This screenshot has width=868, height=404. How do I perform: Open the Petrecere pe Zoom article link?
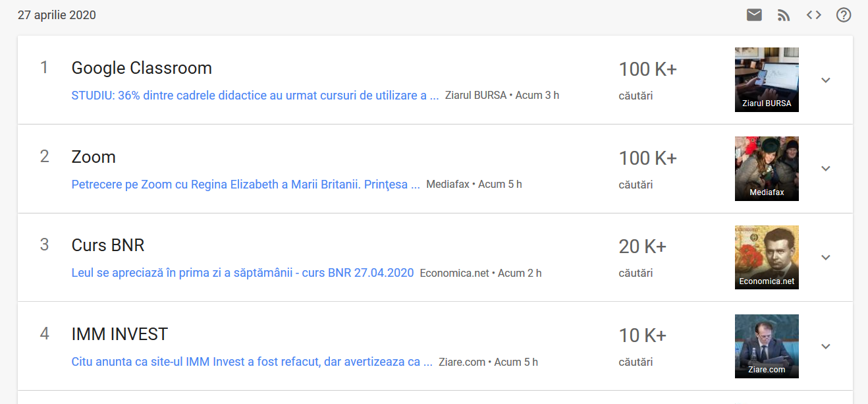[x=246, y=185]
